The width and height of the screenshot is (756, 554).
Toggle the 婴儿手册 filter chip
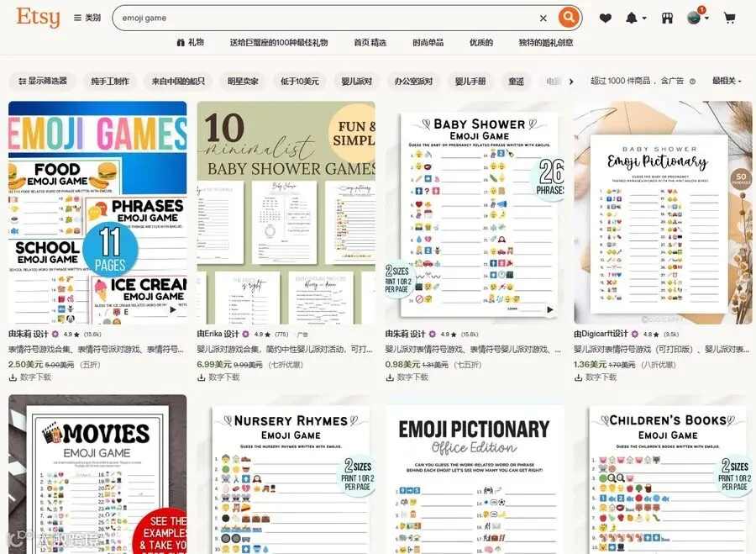(470, 81)
